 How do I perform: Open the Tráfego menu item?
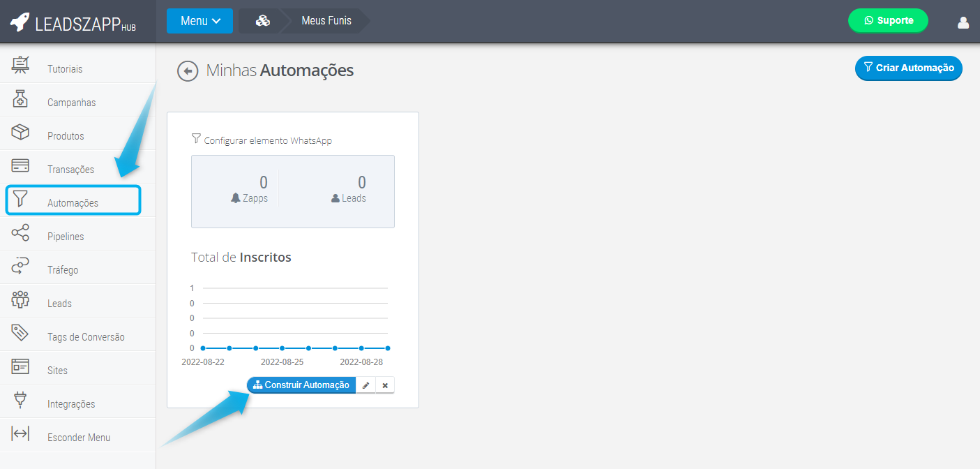coord(63,270)
